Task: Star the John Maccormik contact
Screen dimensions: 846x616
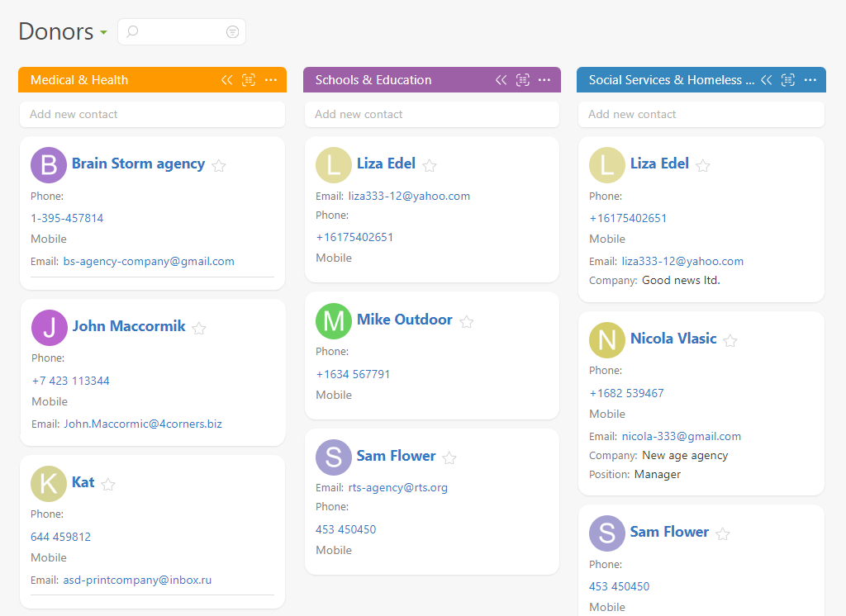Action: [x=199, y=328]
